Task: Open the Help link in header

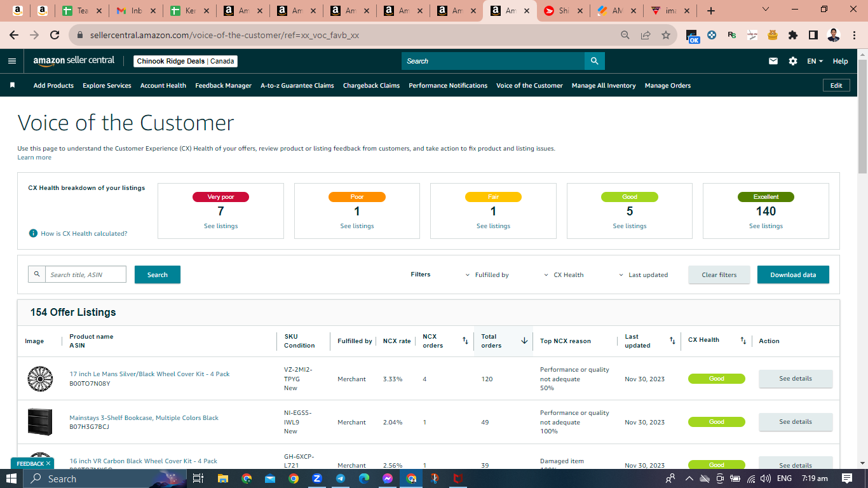Action: coord(840,61)
